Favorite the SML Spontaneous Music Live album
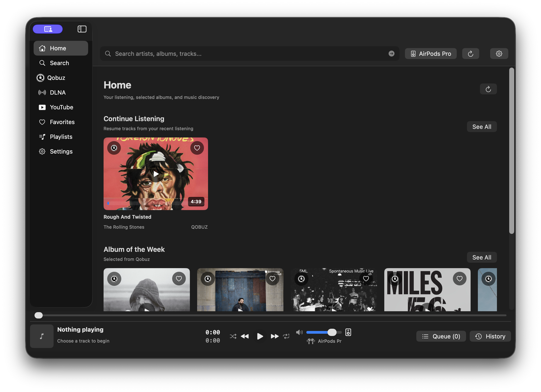 point(366,279)
